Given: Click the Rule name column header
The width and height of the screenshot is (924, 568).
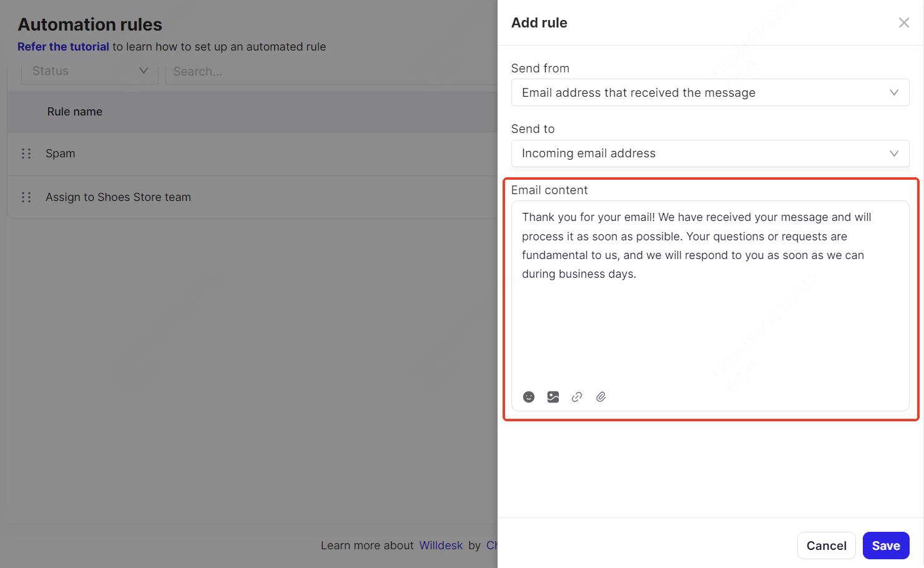Looking at the screenshot, I should pos(75,112).
